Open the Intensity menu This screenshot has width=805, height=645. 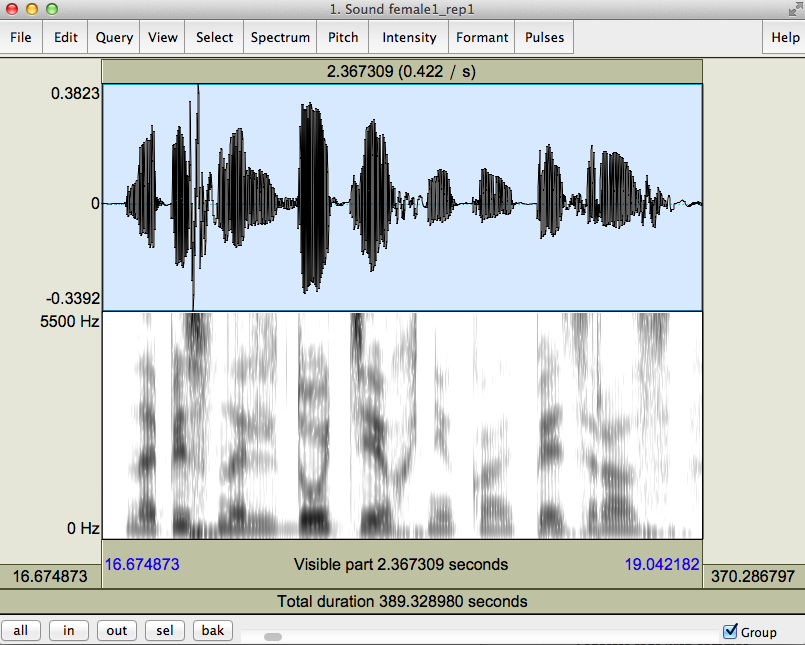[409, 37]
